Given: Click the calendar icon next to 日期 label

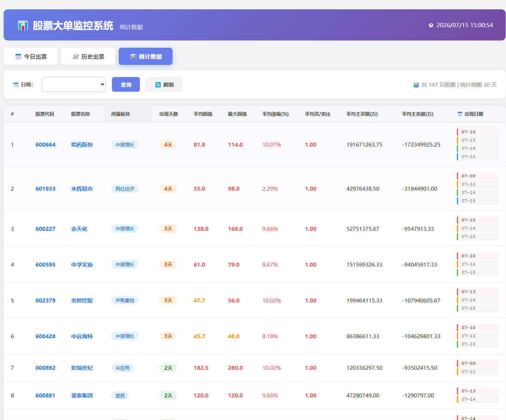Looking at the screenshot, I should 16,85.
